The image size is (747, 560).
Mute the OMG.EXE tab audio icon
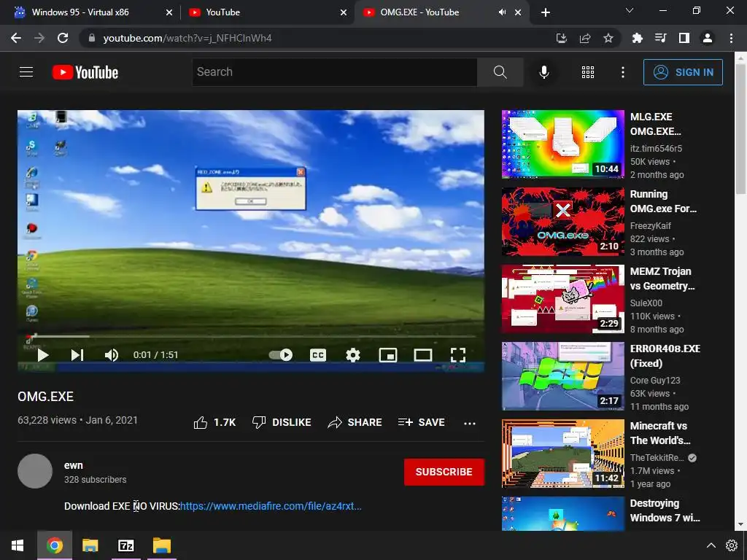502,12
